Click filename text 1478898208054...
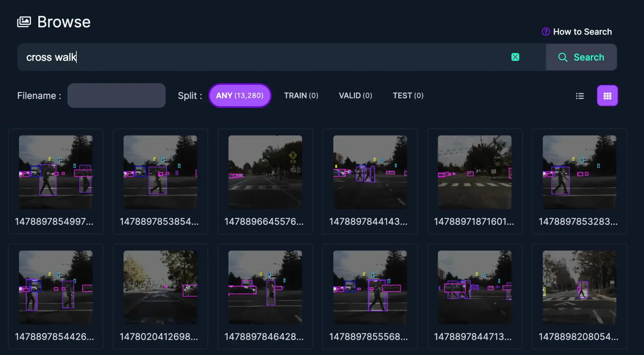The width and height of the screenshot is (644, 355). (578, 337)
